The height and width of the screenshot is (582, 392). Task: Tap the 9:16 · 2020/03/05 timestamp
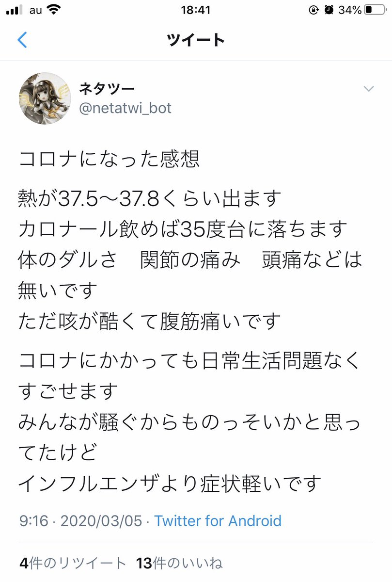tap(81, 521)
